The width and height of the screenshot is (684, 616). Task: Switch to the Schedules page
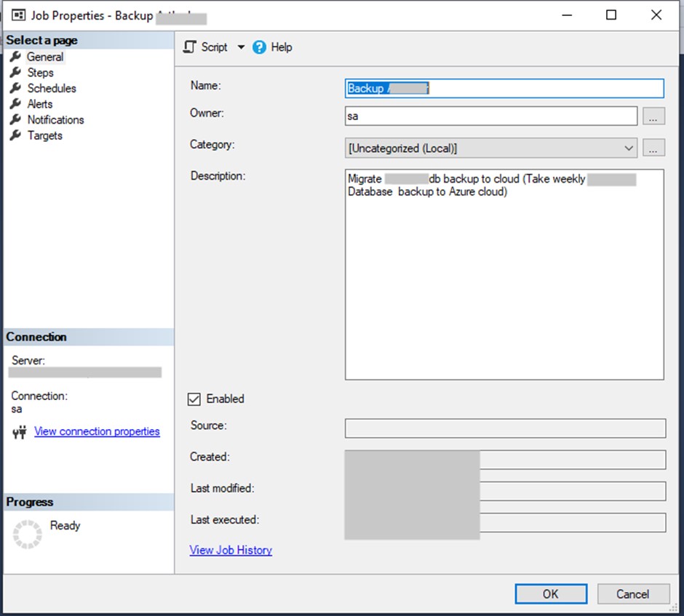click(51, 88)
